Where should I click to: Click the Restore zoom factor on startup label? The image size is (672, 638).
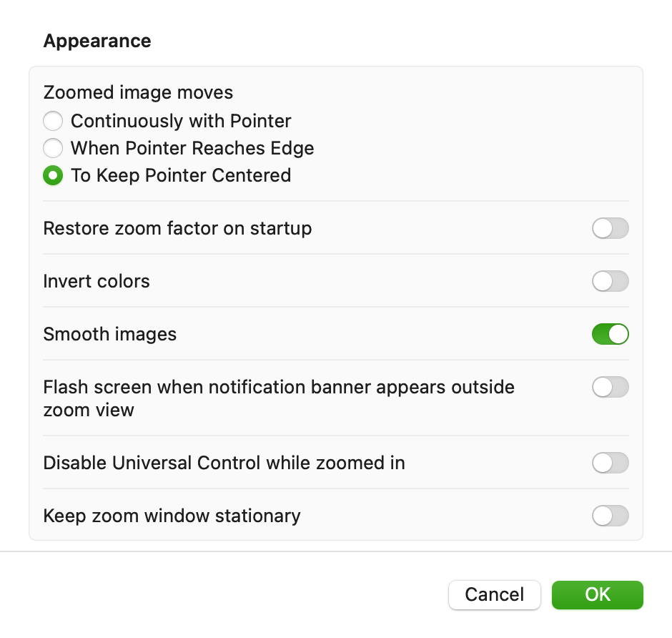pyautogui.click(x=177, y=228)
